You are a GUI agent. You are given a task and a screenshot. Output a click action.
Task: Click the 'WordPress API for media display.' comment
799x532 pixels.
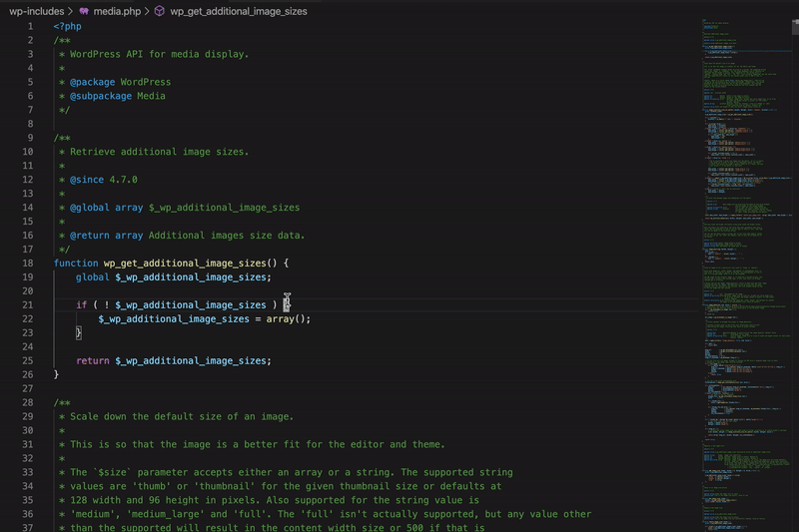(x=159, y=54)
